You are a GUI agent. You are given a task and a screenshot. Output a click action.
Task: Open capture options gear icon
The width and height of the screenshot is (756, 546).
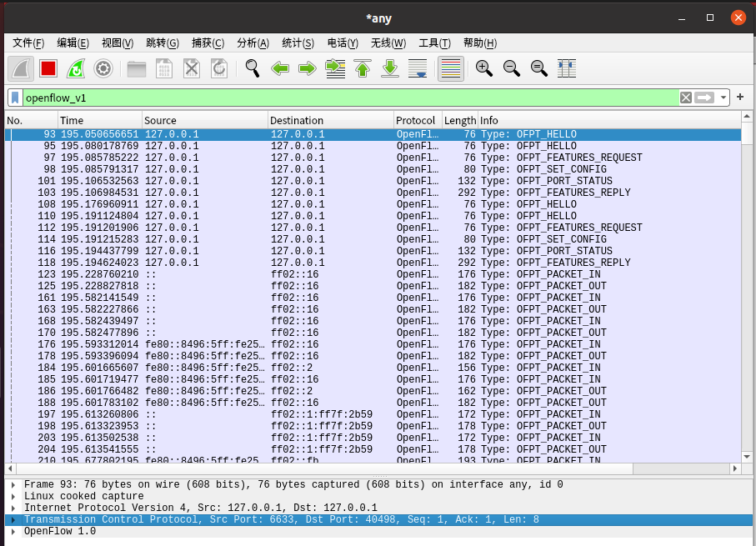click(103, 68)
